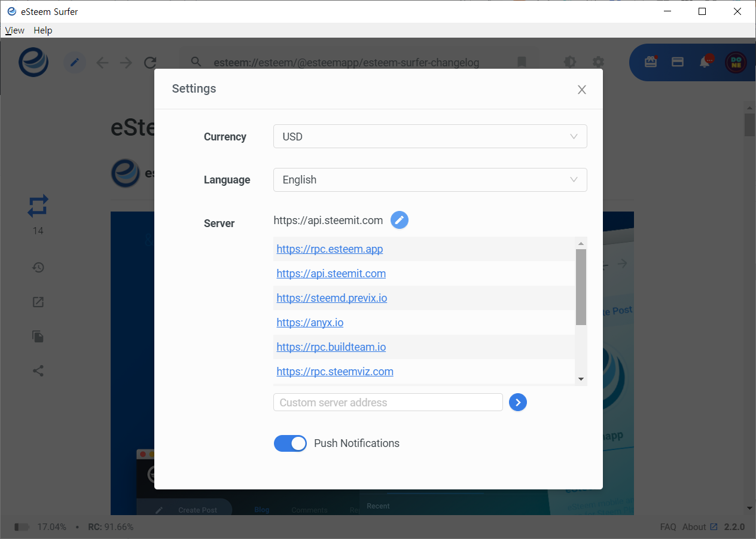Share the post with the share icon
The image size is (756, 539).
pos(38,371)
